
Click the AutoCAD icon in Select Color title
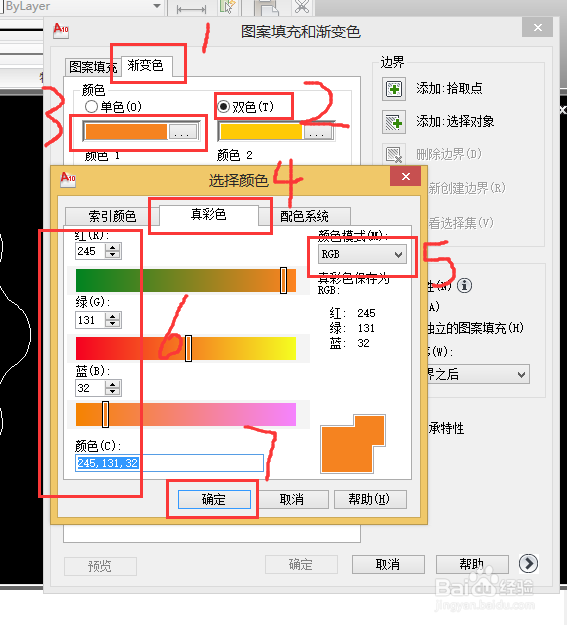(68, 179)
